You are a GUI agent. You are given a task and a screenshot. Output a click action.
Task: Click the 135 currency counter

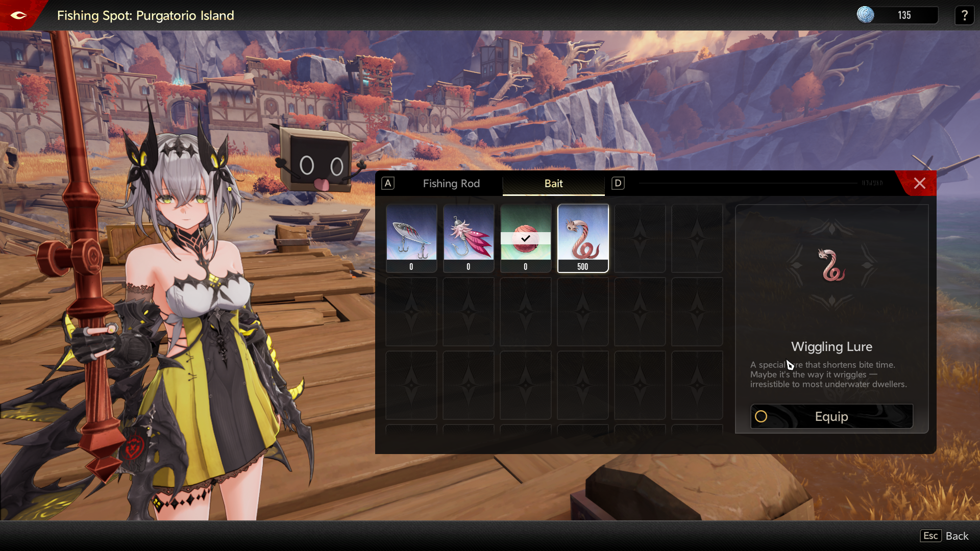pyautogui.click(x=904, y=15)
